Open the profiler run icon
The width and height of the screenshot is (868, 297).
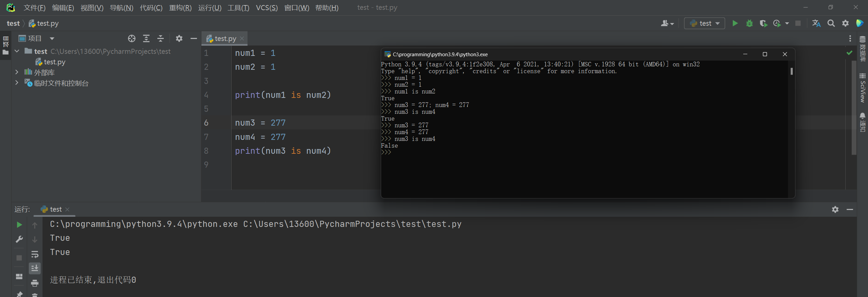tap(777, 23)
